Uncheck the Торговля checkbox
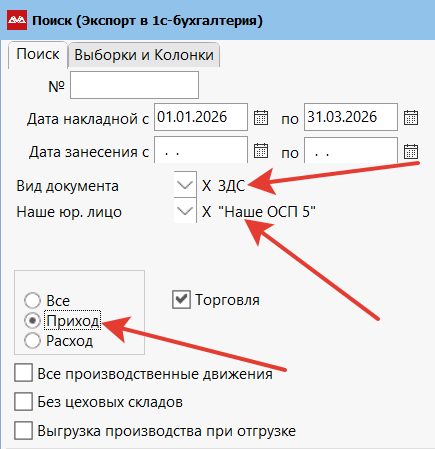 click(181, 299)
